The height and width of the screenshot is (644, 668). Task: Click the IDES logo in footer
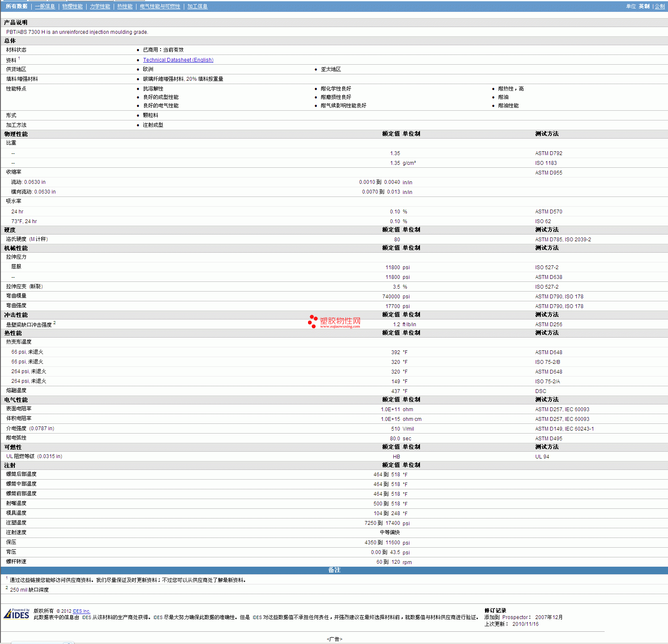point(16,614)
